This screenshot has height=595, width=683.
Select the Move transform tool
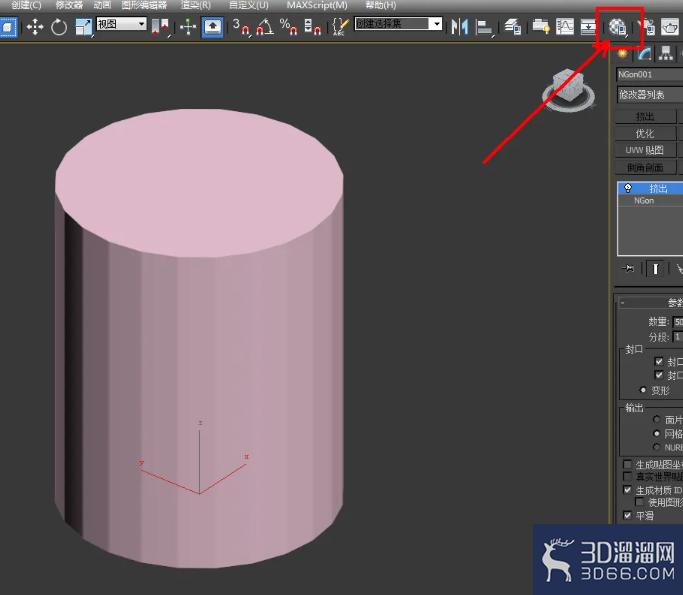click(35, 27)
